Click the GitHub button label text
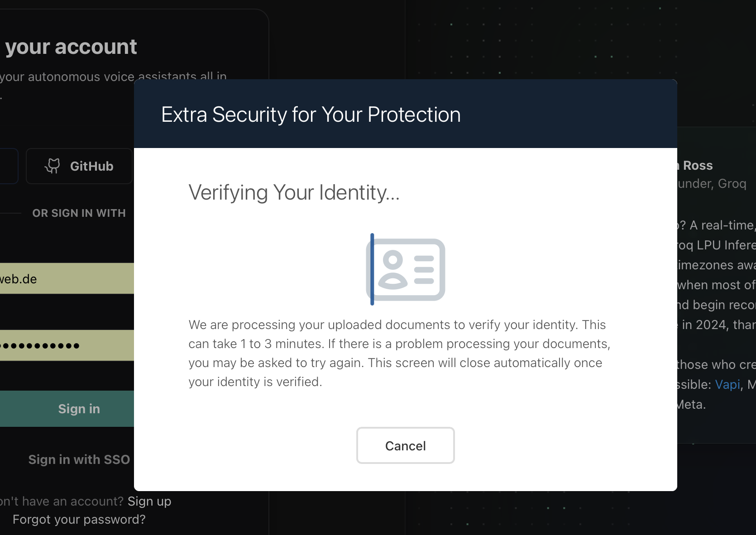The height and width of the screenshot is (535, 756). 91,166
